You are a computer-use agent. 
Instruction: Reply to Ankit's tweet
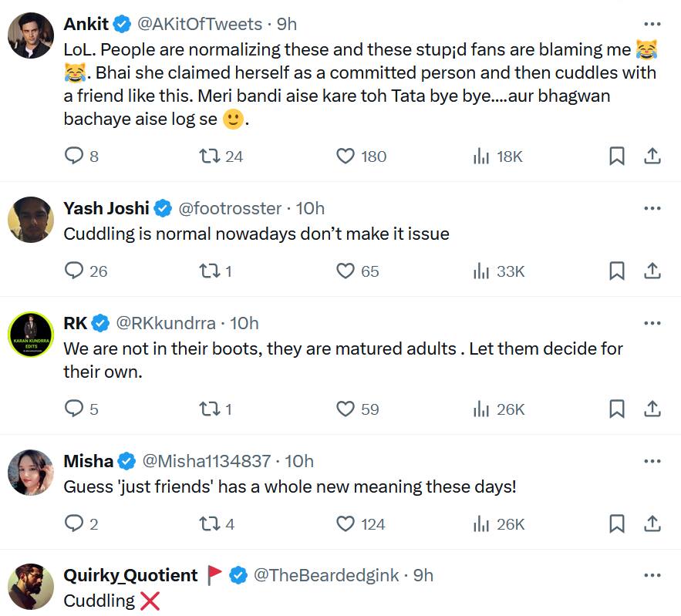tap(74, 157)
